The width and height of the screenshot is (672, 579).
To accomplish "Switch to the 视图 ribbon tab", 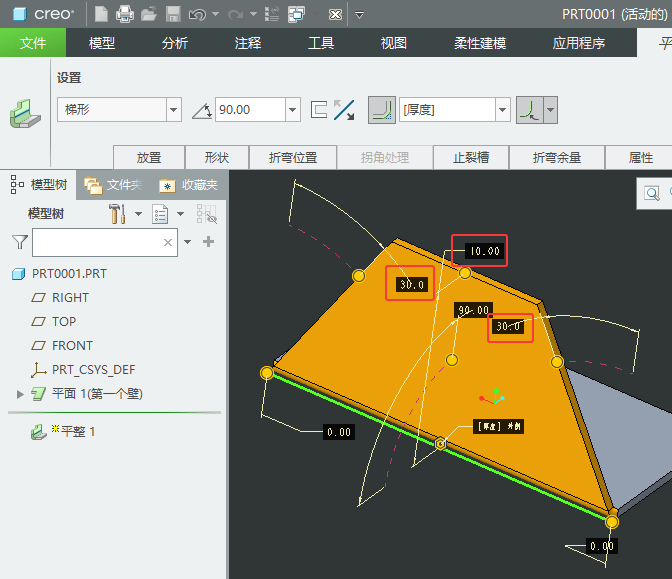I will pos(394,43).
